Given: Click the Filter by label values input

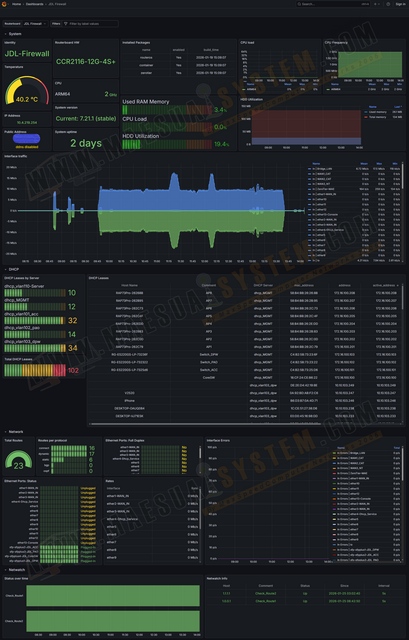Looking at the screenshot, I should point(91,24).
